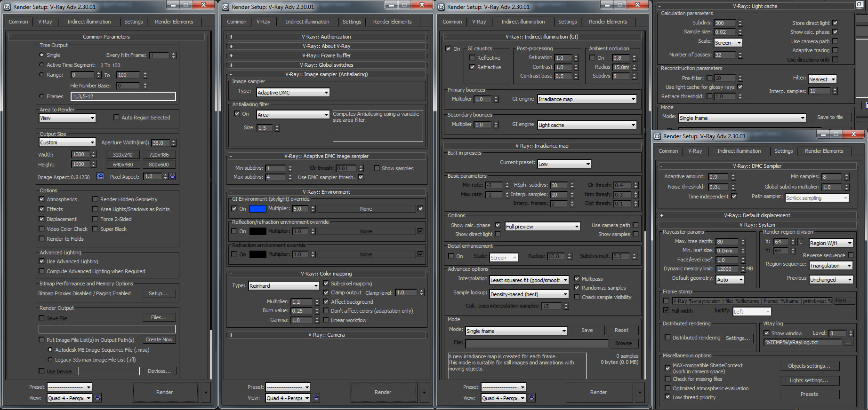Enable the Save File checkbox
This screenshot has width=868, height=410.
[x=41, y=318]
